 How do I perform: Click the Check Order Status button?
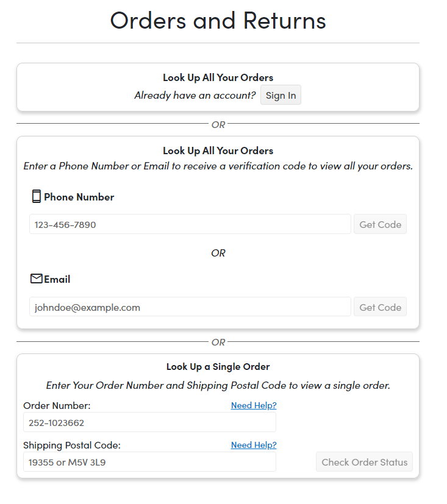pos(364,462)
